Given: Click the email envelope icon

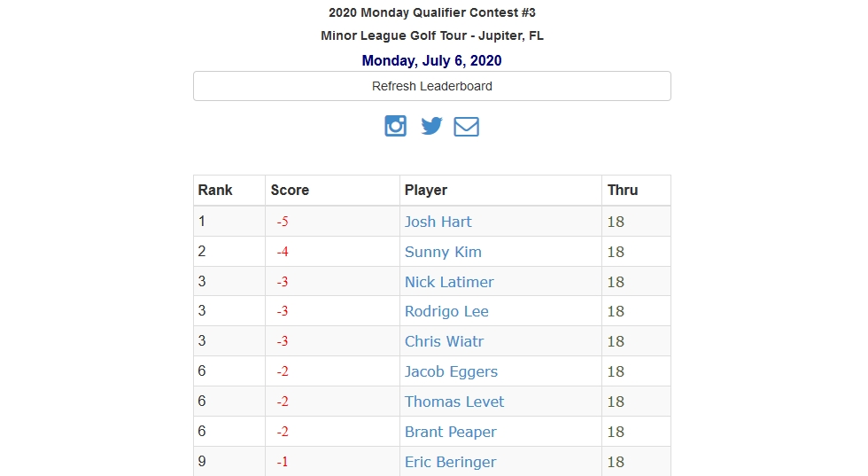Looking at the screenshot, I should tap(466, 127).
